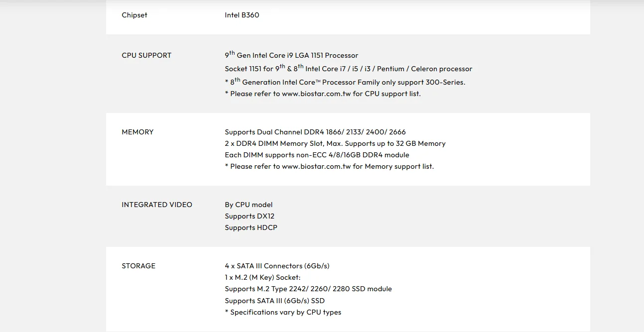Click the Specifications vary by CPU types note
644x332 pixels.
283,312
